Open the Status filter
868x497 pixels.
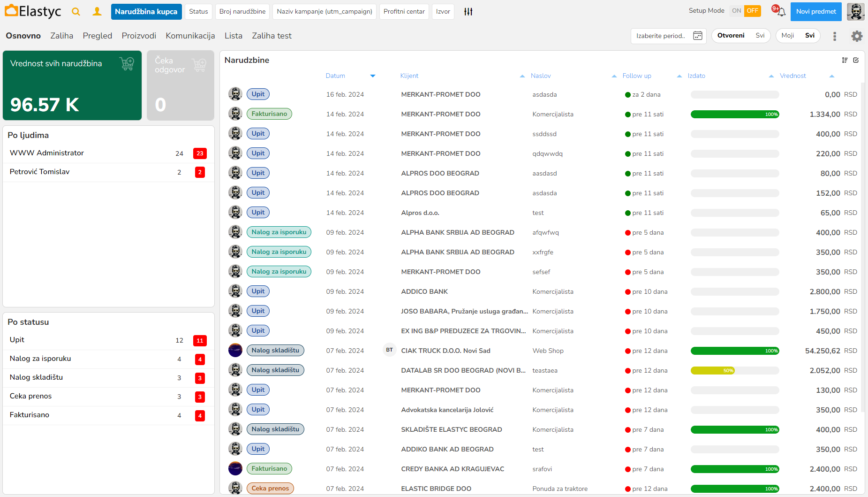pos(198,12)
